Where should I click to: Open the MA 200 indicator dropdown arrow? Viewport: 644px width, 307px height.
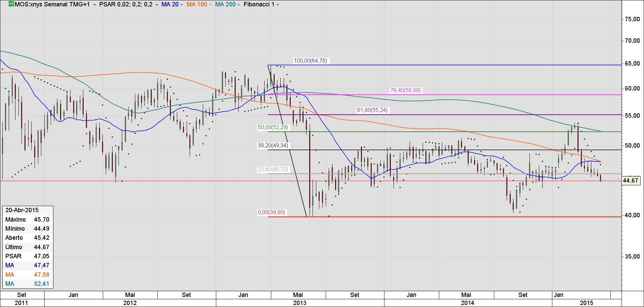(x=239, y=5)
